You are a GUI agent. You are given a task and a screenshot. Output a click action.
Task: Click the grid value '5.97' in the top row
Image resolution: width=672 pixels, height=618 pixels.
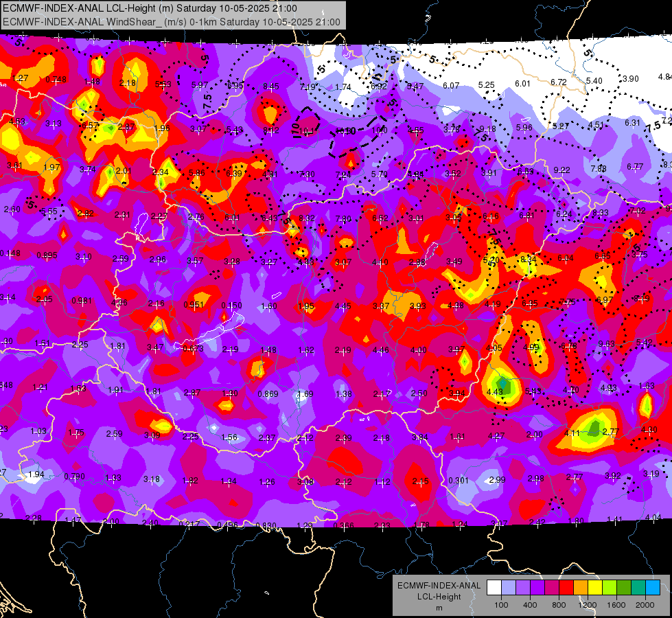200,85
